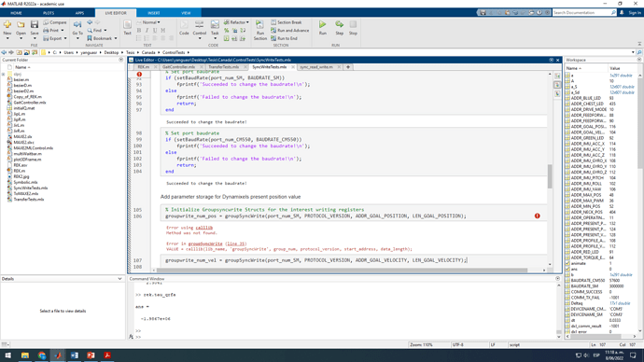The height and width of the screenshot is (362, 644).
Task: Open the calllib error link
Action: point(203,228)
